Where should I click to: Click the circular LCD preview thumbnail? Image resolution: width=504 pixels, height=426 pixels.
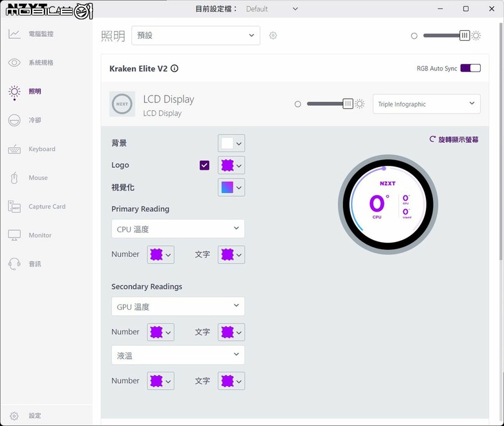(388, 205)
